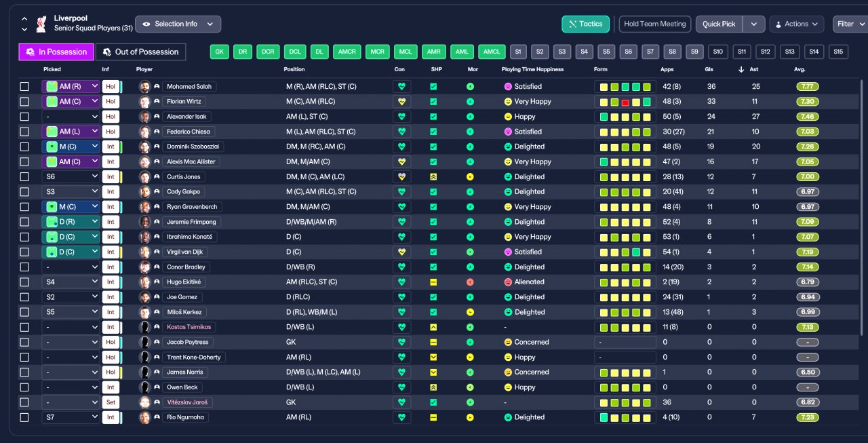Open Mohamed Salah's AM (R) picked dropdown
868x443 pixels.
[x=71, y=87]
